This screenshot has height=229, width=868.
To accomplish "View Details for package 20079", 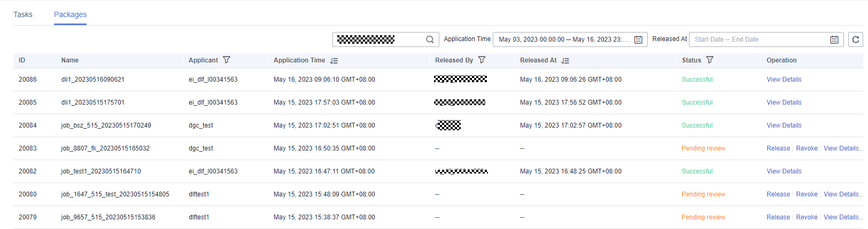I will tap(841, 217).
